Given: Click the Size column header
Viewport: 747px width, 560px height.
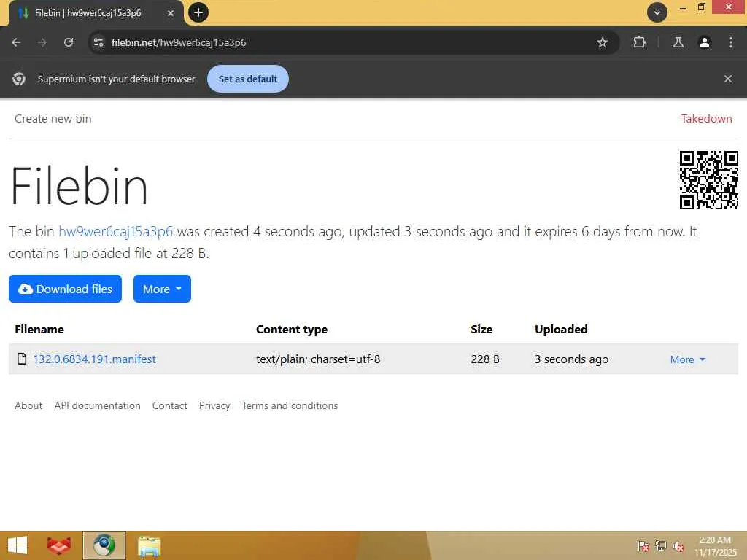Looking at the screenshot, I should (481, 329).
